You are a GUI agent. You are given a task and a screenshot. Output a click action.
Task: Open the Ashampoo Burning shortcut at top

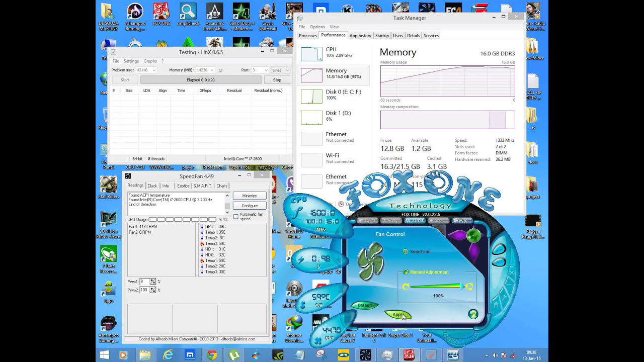pos(134,16)
